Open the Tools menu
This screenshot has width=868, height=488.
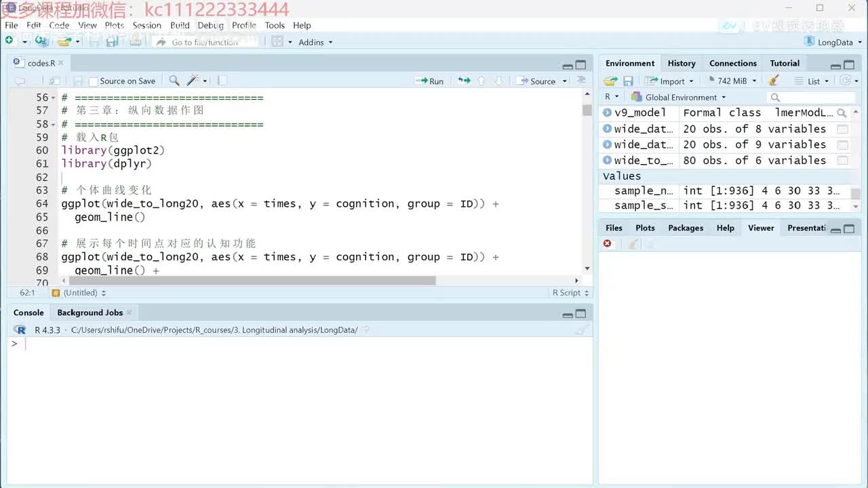pos(275,25)
